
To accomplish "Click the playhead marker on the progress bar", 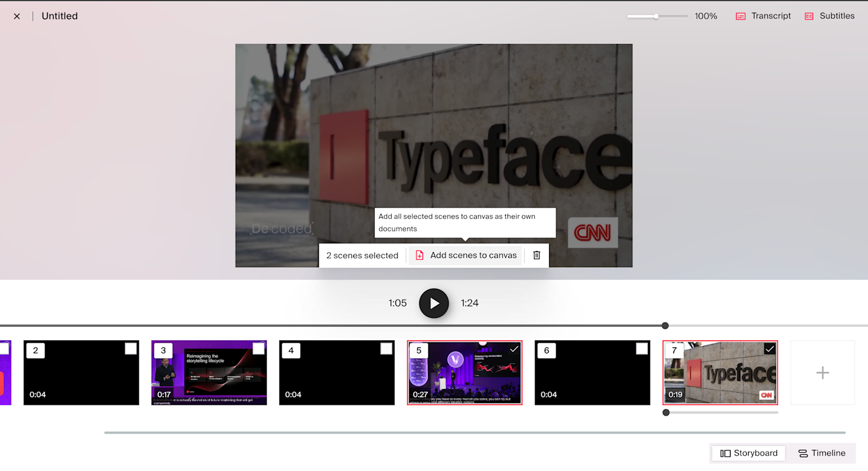I will pos(665,326).
